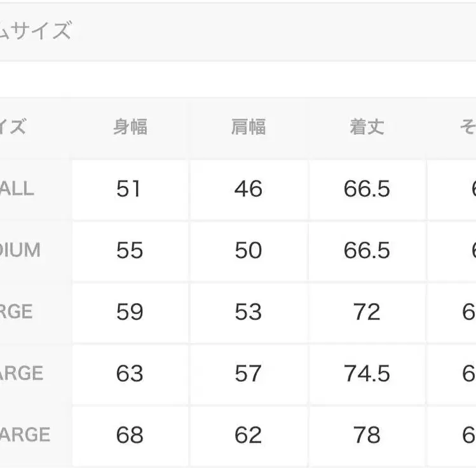
Task: Click the 着丈 column header
Action: 367,128
